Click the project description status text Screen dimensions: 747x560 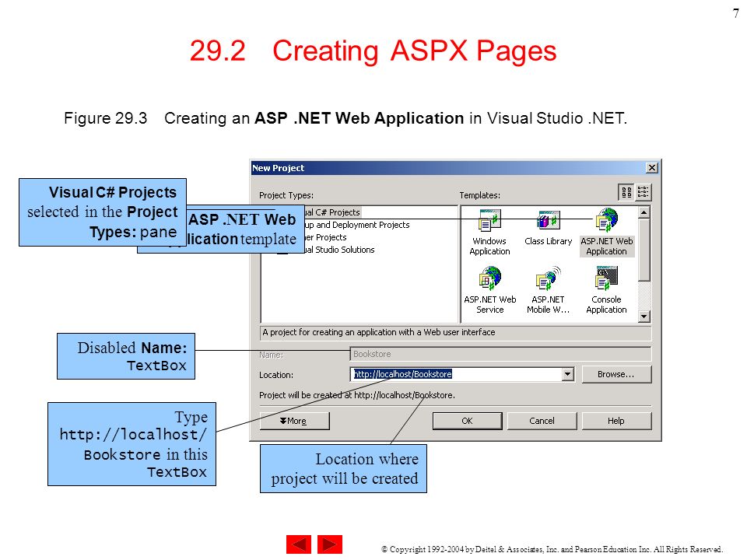point(379,332)
